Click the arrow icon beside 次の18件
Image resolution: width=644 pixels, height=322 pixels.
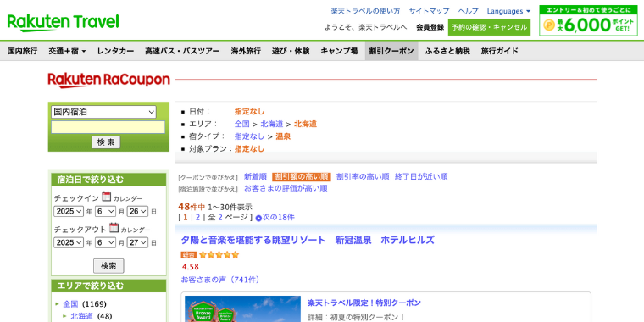(258, 218)
